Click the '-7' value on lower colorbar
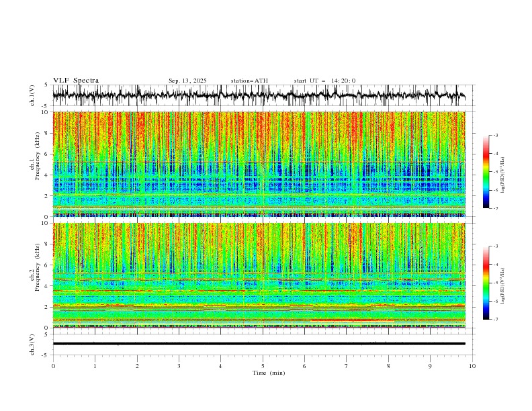This screenshot has width=532, height=411. click(x=496, y=320)
